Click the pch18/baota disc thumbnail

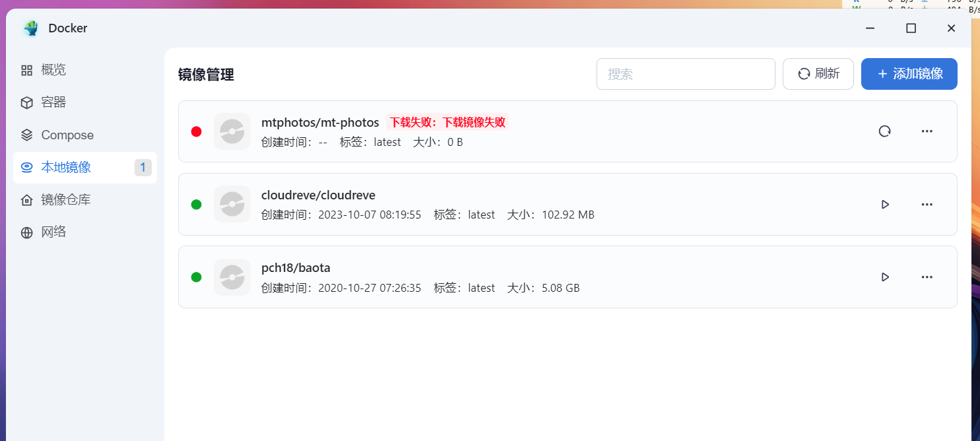pos(232,277)
